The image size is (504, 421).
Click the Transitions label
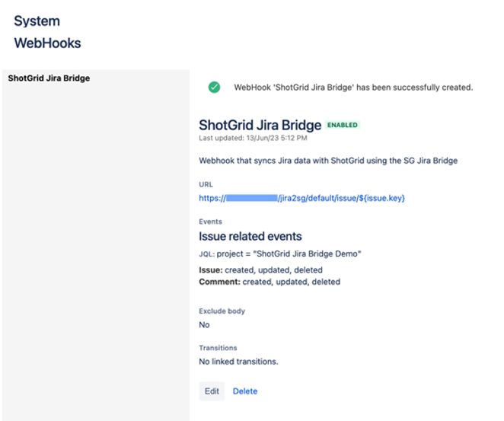pos(218,348)
